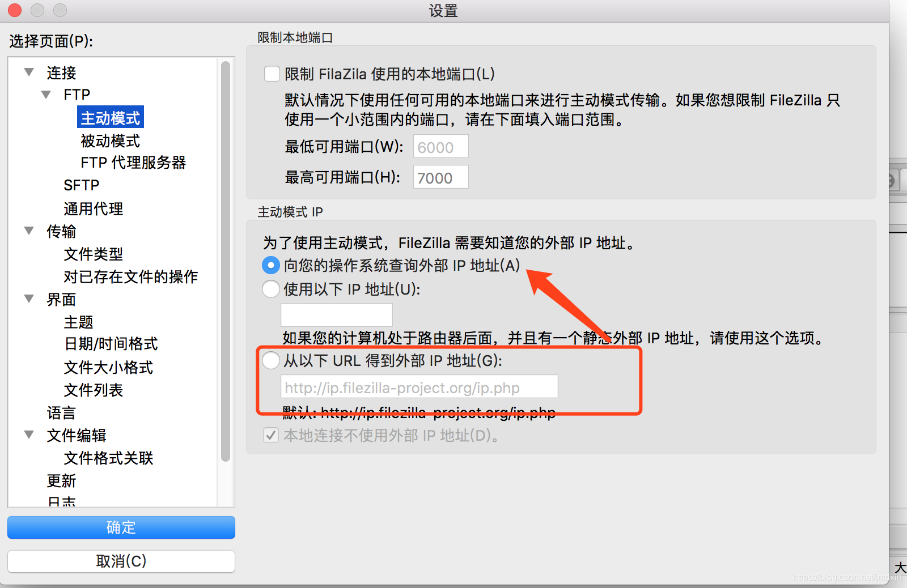Select 从以下 URL 得到外部 IP 地址 option

click(271, 360)
